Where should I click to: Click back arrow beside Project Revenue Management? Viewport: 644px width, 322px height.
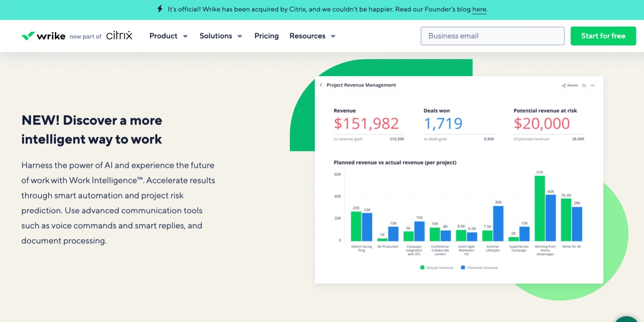pos(321,85)
